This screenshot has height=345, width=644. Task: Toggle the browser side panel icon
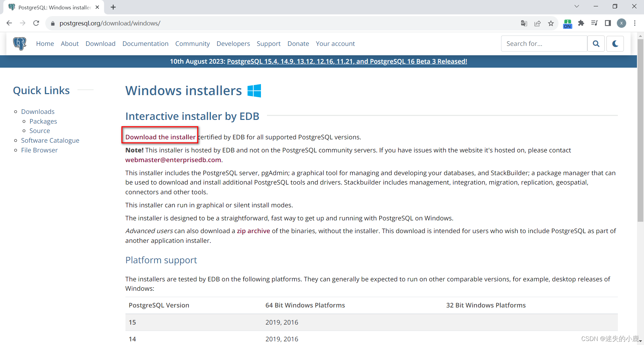608,23
